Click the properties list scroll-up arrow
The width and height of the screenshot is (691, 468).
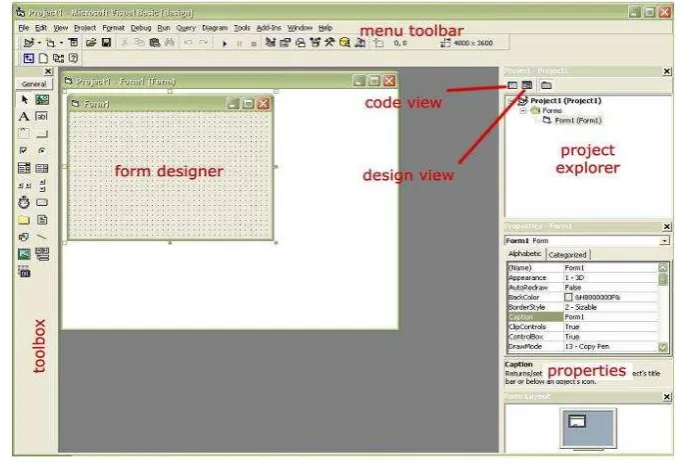[x=663, y=267]
